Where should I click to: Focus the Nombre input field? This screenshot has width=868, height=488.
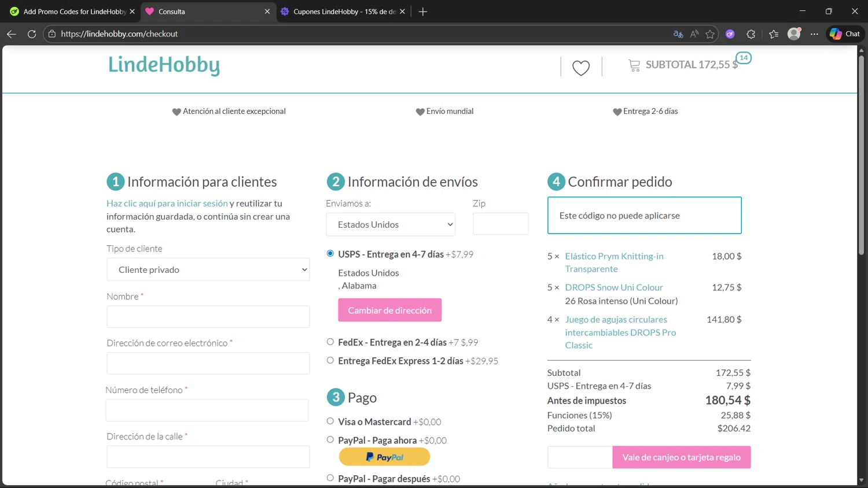208,317
